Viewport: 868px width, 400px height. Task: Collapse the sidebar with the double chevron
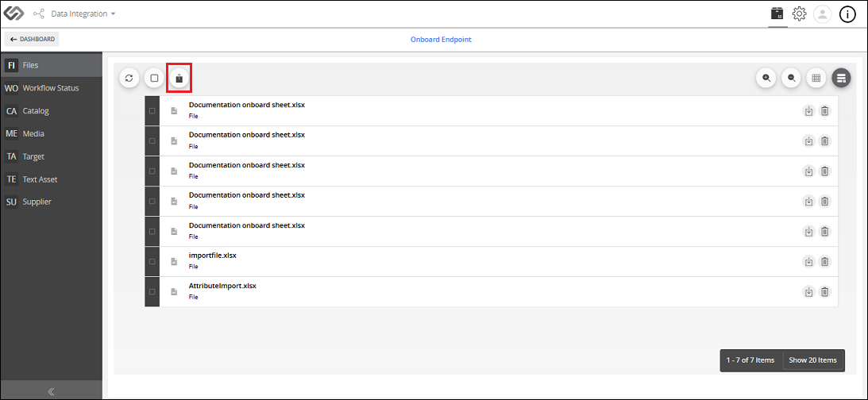tap(51, 392)
